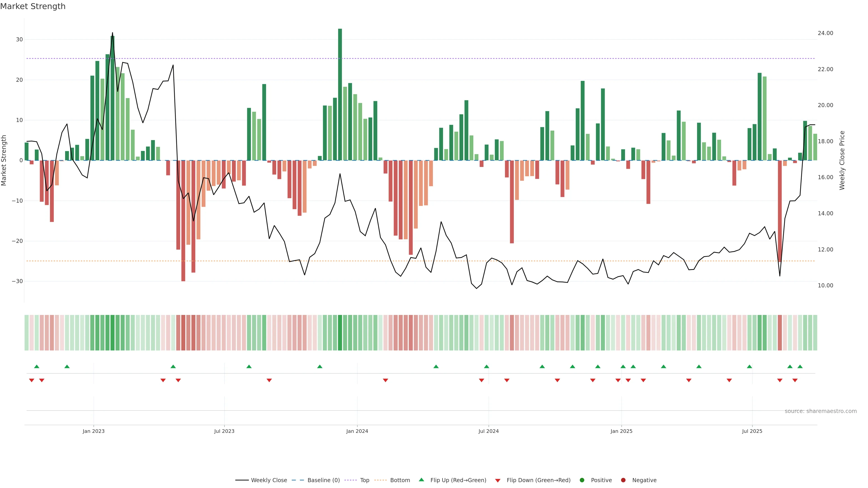Click the Jan 2023 x-axis label
This screenshot has width=868, height=488.
94,431
